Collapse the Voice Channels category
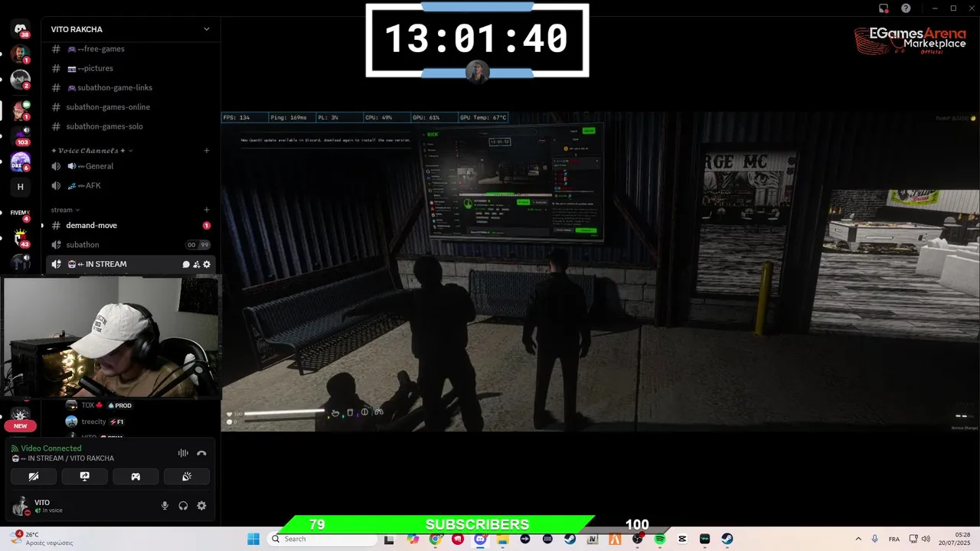This screenshot has width=980, height=551. click(91, 151)
